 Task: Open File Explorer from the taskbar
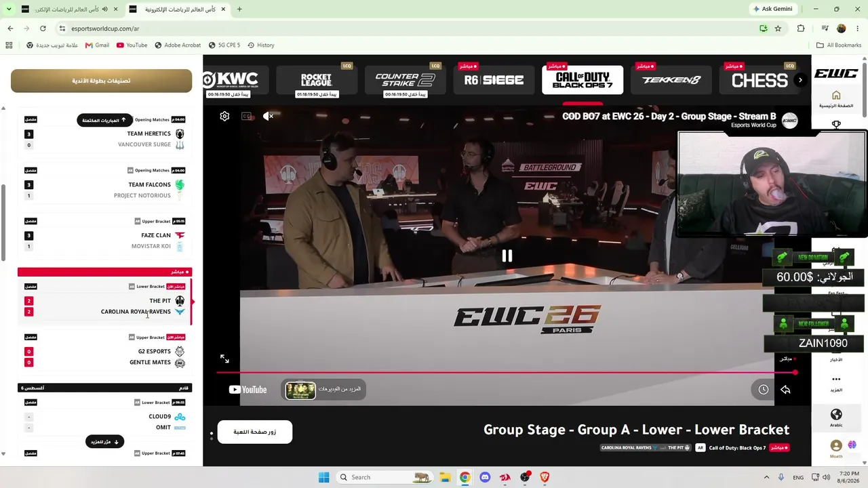tap(445, 477)
